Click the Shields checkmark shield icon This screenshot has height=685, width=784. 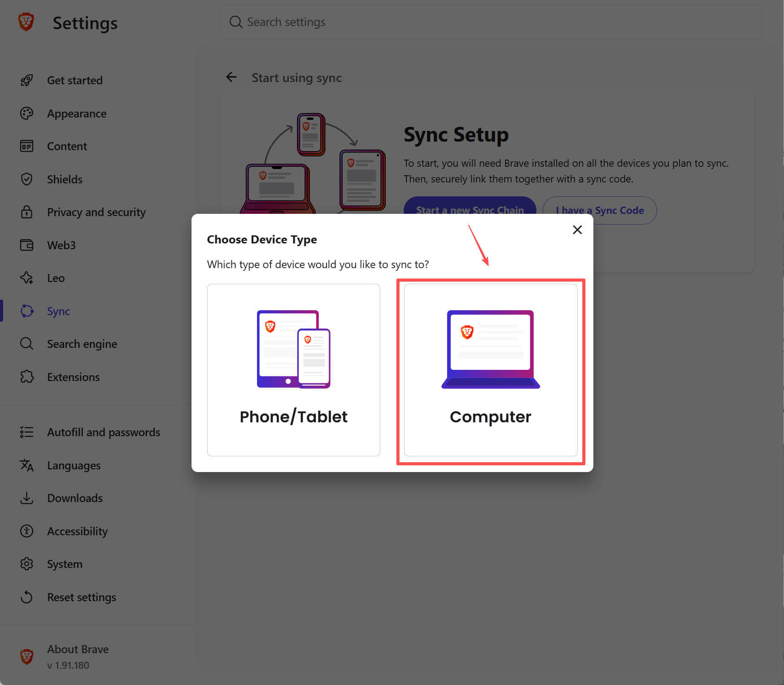coord(27,179)
